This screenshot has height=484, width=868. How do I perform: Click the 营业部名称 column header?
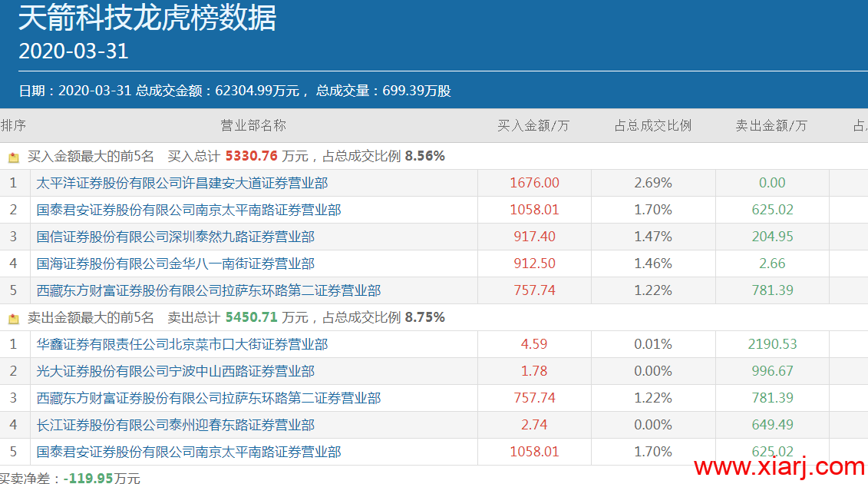point(253,126)
